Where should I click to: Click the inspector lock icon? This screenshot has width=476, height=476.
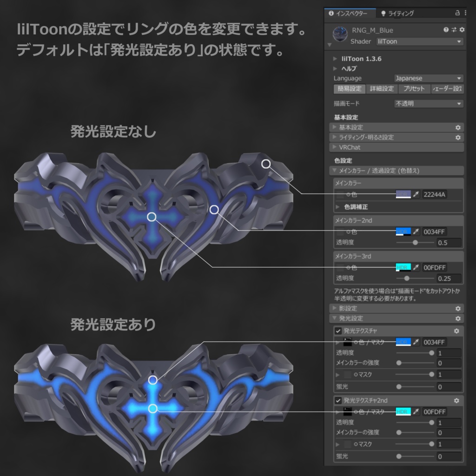pyautogui.click(x=458, y=13)
